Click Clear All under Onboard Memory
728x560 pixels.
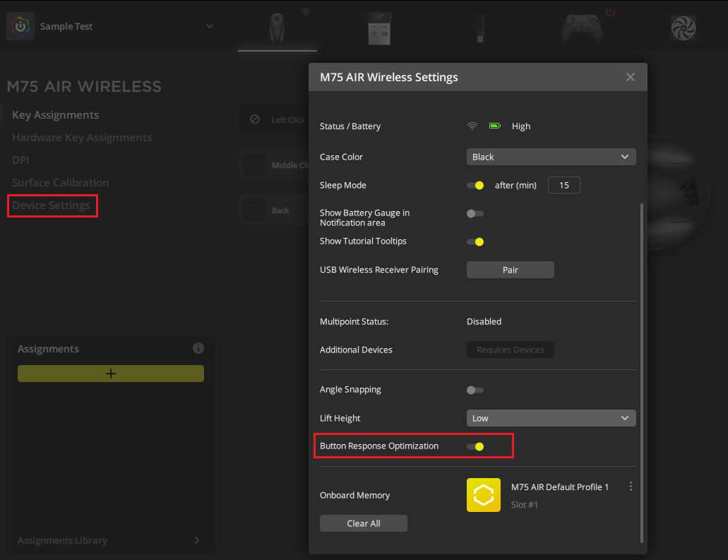363,523
